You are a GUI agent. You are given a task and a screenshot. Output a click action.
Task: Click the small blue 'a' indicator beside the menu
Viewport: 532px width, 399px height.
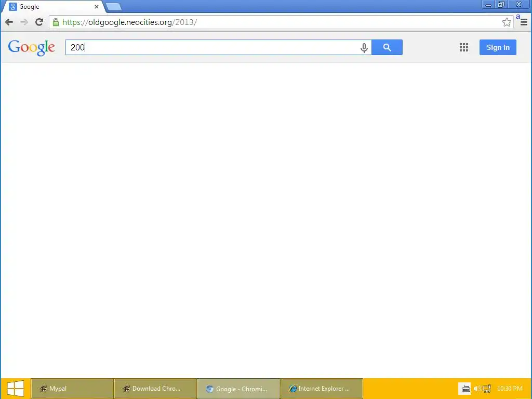[518, 17]
